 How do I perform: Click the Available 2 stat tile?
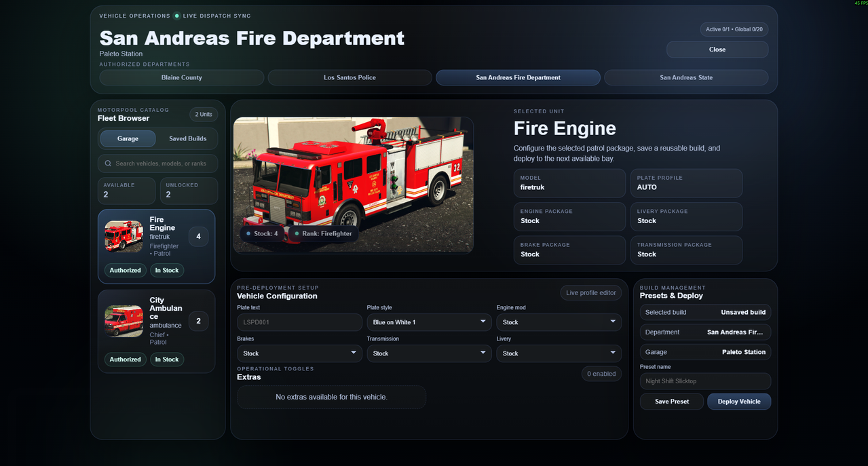coord(126,191)
